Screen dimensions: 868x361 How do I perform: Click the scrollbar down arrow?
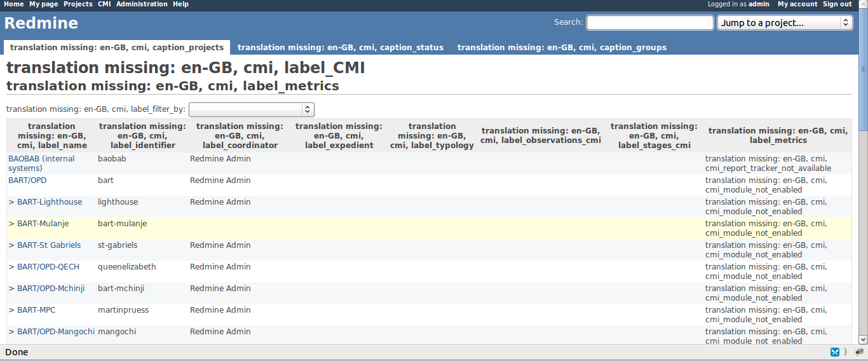(863, 340)
